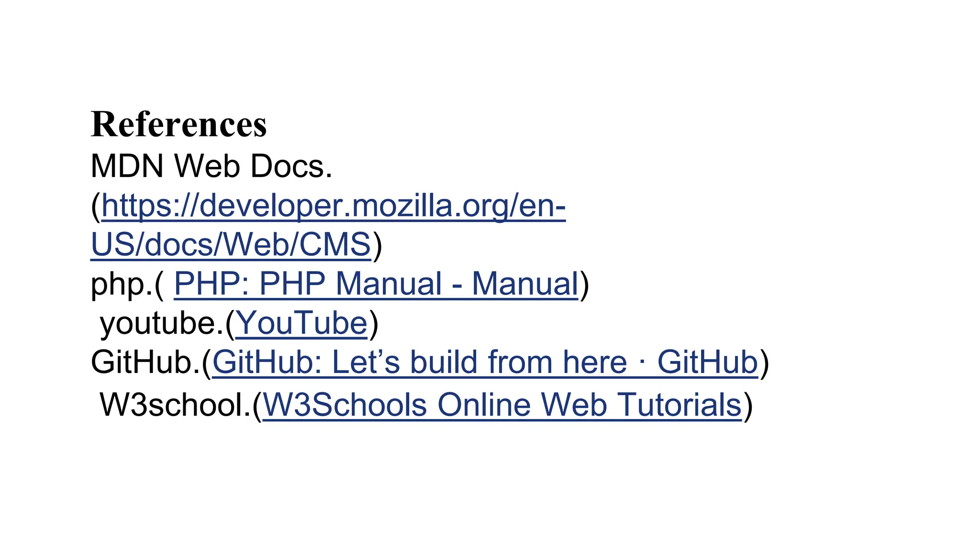Viewport: 980px width, 551px height.
Task: Click the black 'W3school.' label text
Action: point(175,405)
